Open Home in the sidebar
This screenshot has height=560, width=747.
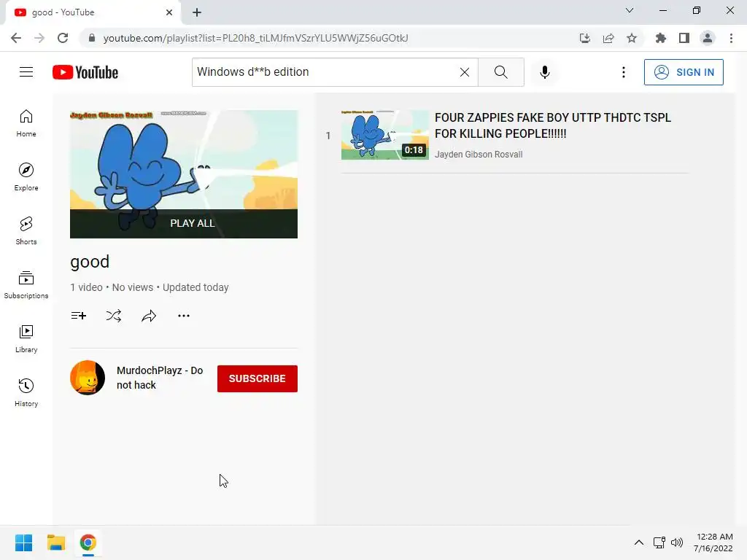pyautogui.click(x=26, y=123)
